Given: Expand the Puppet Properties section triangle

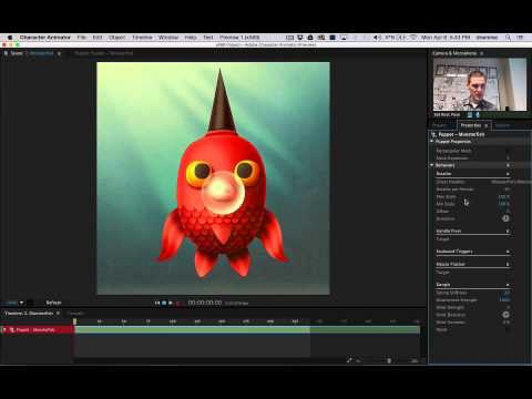Looking at the screenshot, I should pos(432,141).
